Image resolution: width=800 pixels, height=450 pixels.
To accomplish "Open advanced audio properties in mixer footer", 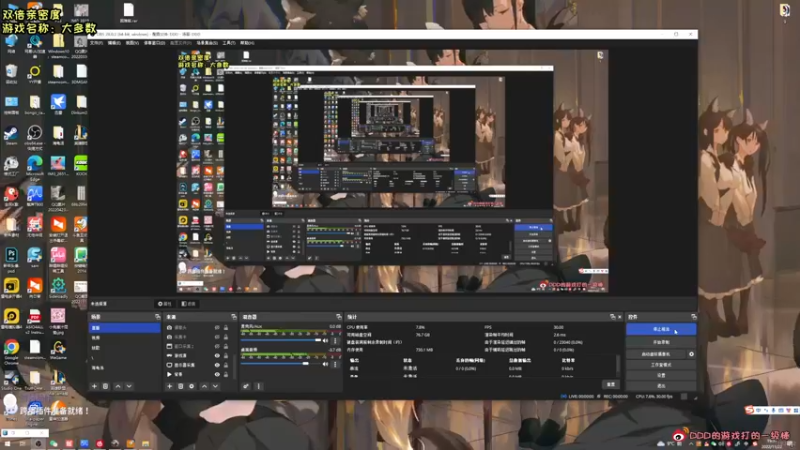I will 245,386.
